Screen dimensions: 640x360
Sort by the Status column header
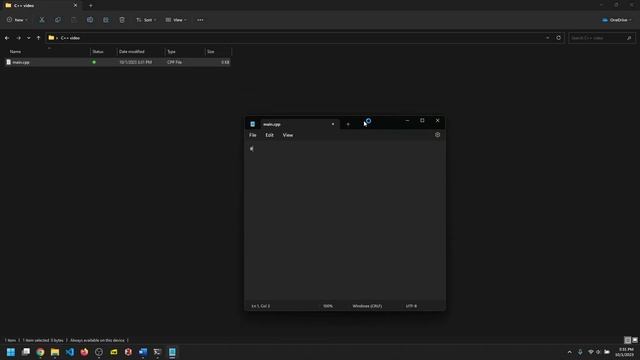click(98, 52)
